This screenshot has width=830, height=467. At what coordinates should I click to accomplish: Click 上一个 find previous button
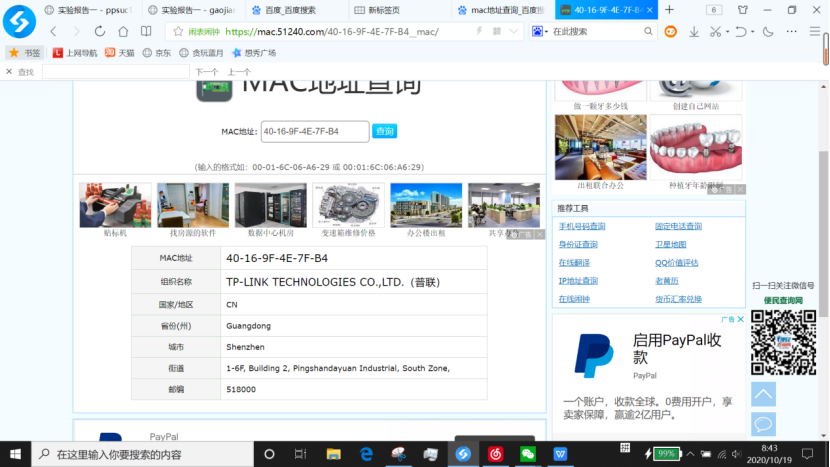point(239,72)
